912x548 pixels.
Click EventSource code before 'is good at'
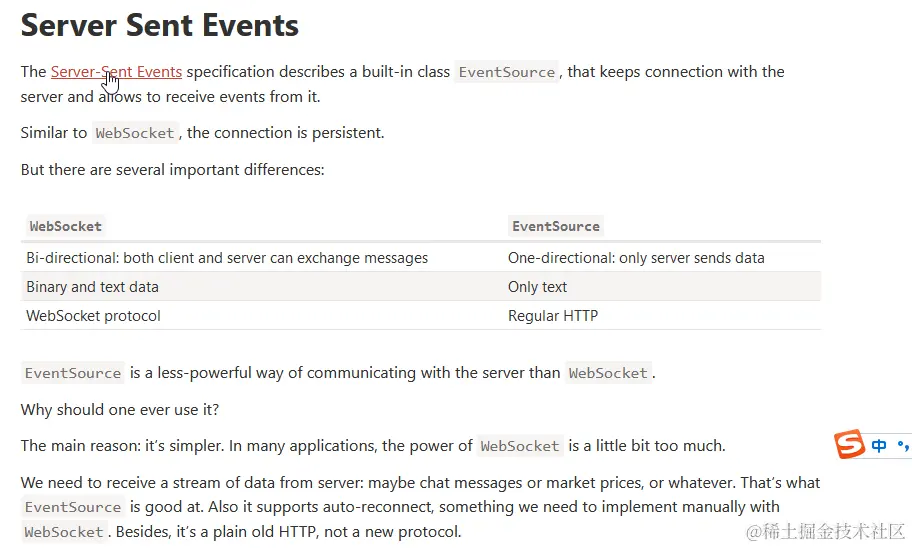click(73, 507)
